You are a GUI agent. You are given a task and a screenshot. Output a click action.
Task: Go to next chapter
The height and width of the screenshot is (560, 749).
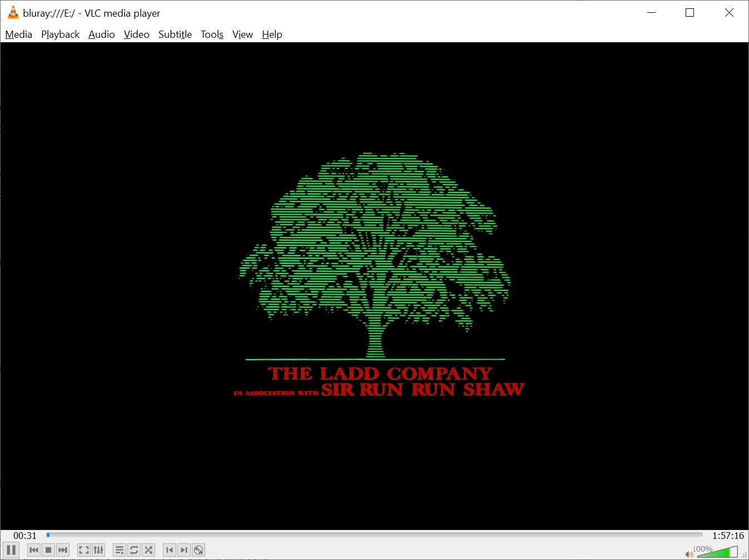coord(184,550)
